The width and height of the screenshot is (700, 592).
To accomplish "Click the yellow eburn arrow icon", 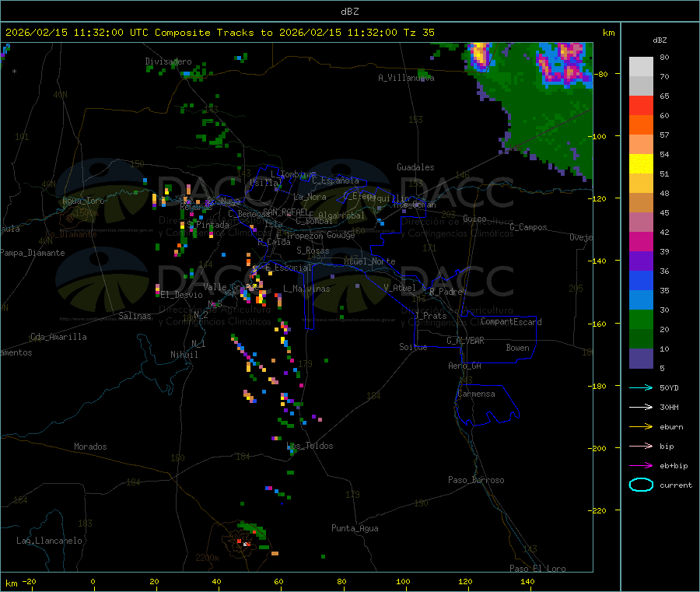I will tap(641, 426).
